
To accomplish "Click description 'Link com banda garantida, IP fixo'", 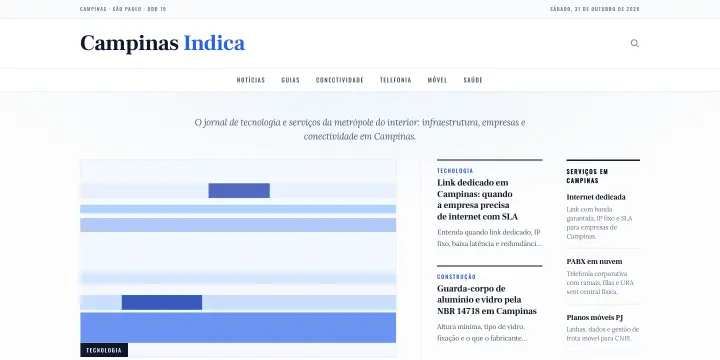I will pos(599,223).
